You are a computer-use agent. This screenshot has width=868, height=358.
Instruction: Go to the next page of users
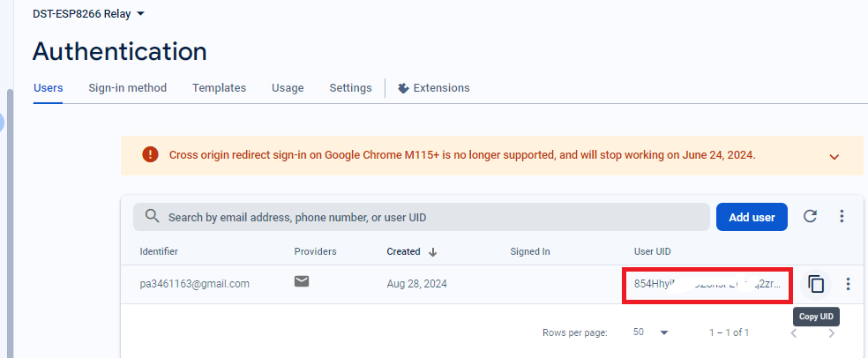coord(831,332)
